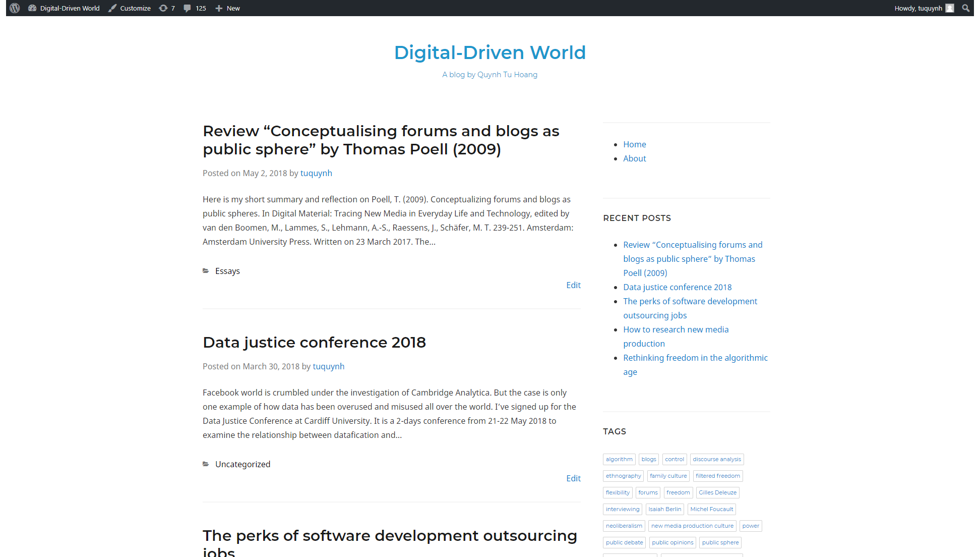Select the Essays category link

pos(227,271)
